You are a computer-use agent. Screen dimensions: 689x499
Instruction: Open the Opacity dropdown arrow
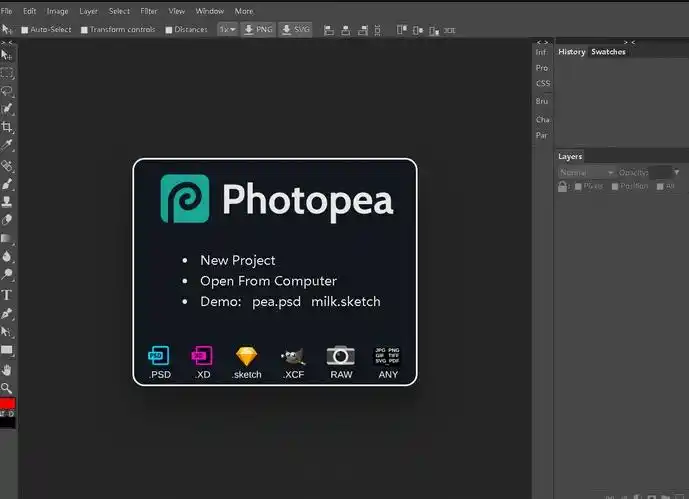coord(677,173)
